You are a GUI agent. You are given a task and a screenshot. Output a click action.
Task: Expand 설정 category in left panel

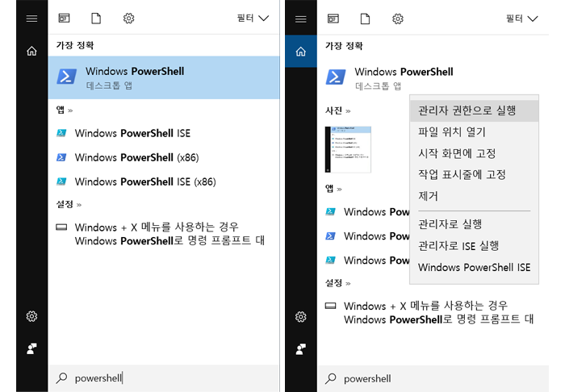point(69,204)
